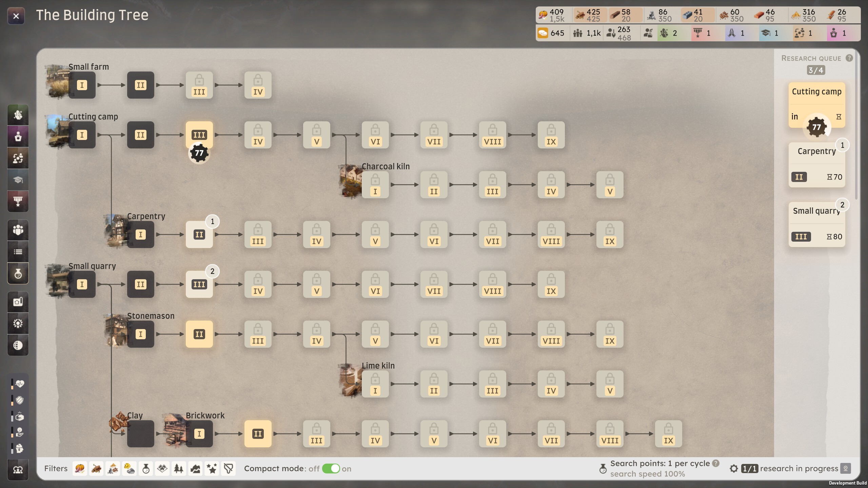Close The Building Tree window

click(x=16, y=16)
